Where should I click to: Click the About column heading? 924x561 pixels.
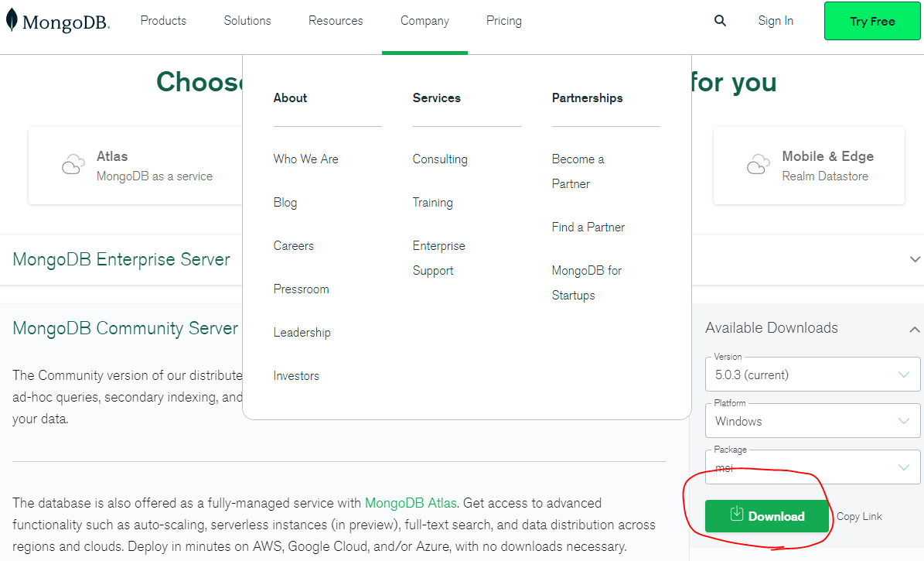point(290,98)
